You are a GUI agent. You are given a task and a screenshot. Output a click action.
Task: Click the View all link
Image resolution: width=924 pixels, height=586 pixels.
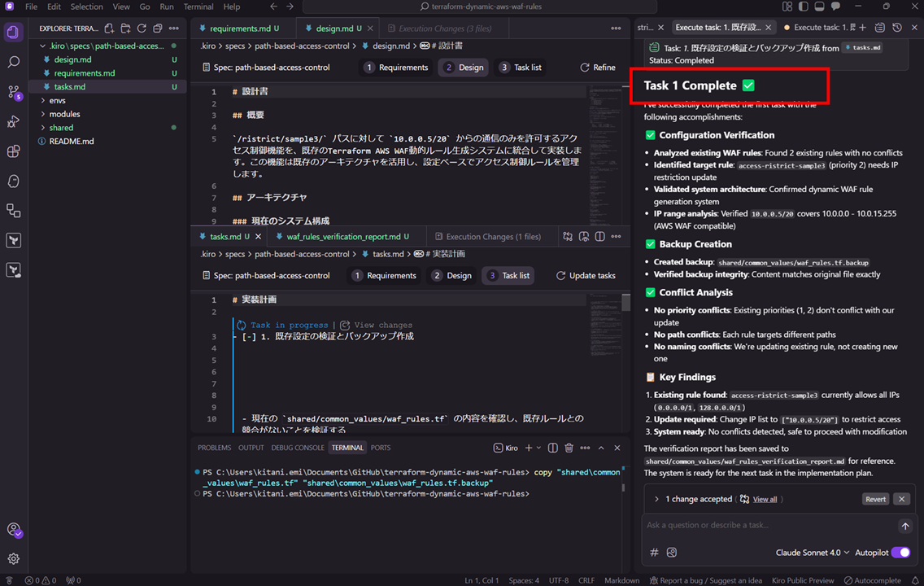[x=765, y=500]
